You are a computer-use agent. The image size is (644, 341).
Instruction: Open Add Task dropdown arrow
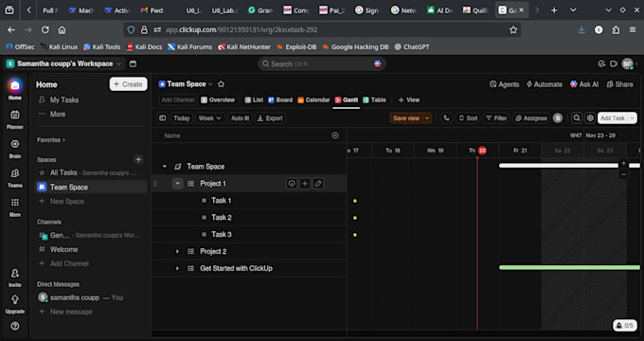(633, 118)
